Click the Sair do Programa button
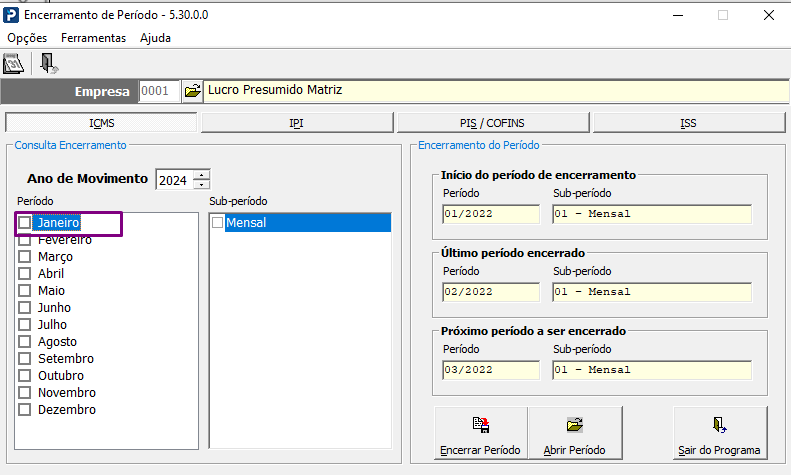 tap(720, 433)
